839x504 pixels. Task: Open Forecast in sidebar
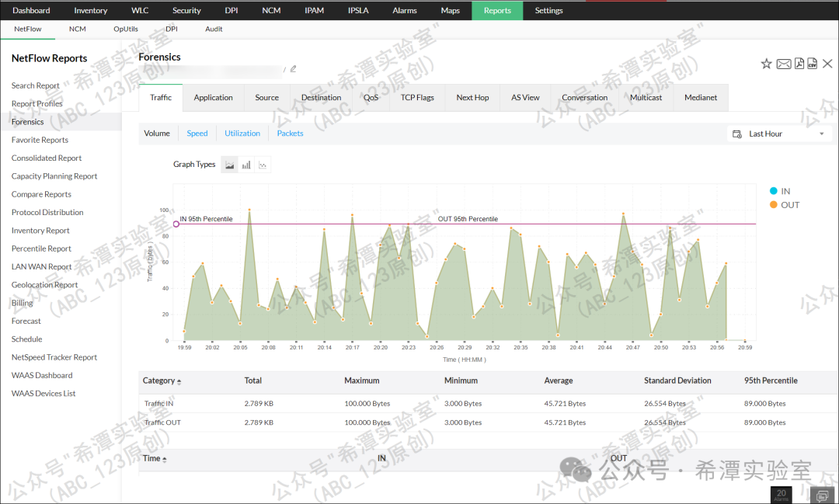[x=26, y=321]
